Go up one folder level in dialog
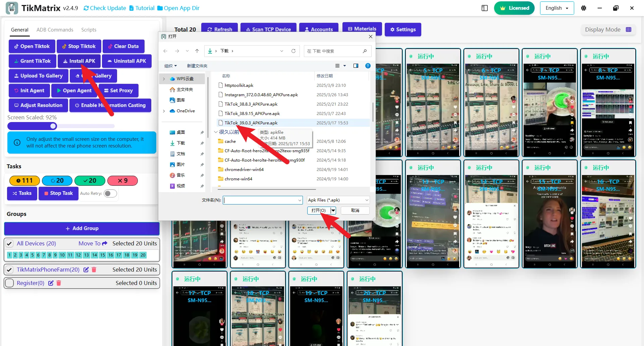 197,51
